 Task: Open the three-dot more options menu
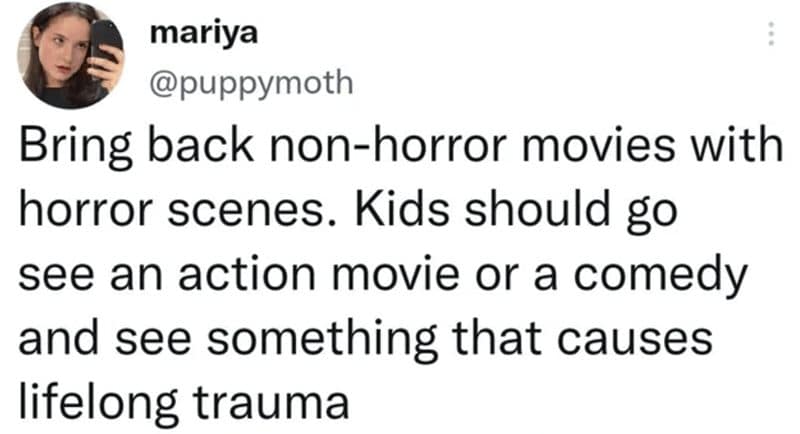(x=771, y=34)
